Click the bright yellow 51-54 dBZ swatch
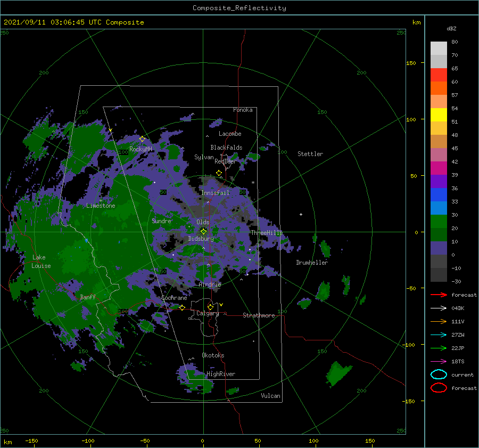 439,115
